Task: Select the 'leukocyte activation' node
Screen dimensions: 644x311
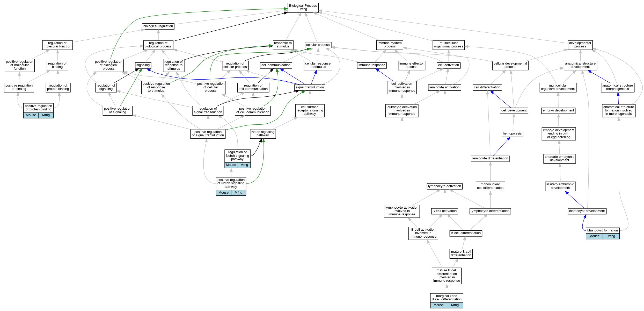Action: [444, 88]
